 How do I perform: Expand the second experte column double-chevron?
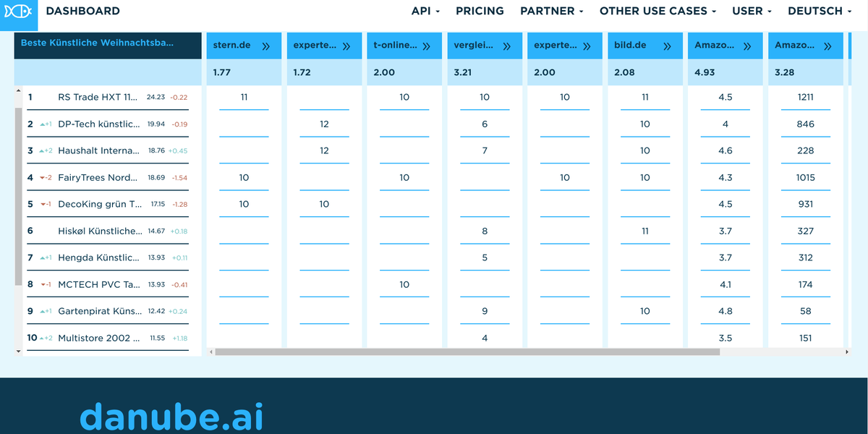pos(587,46)
